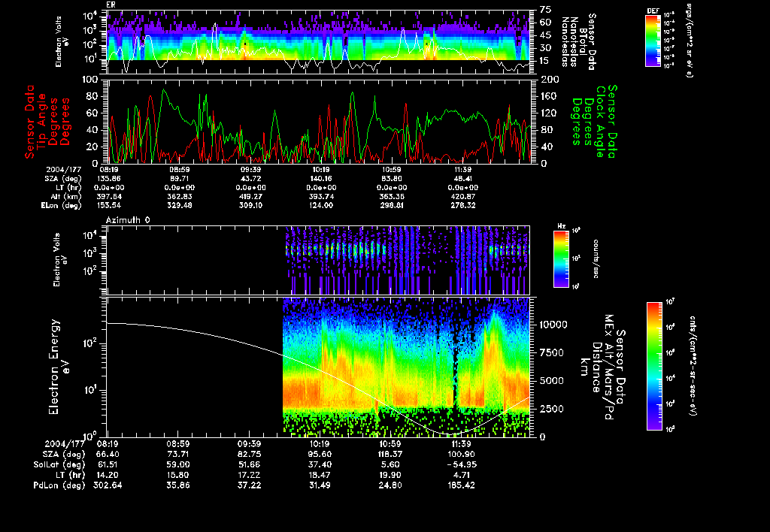Click ELon value 329.48
Screen dimensions: 770x532
pyautogui.click(x=179, y=205)
